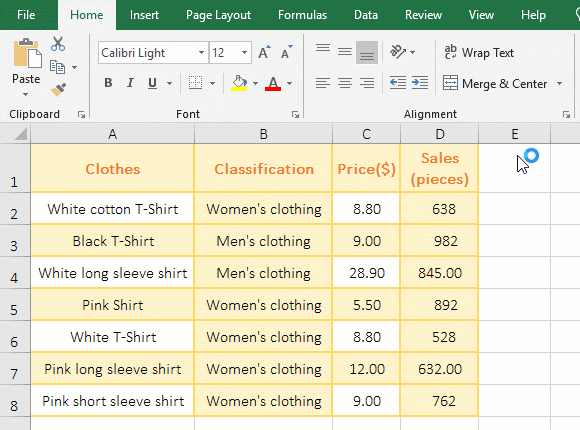The width and height of the screenshot is (580, 430).
Task: Click the Select All corner triangle
Action: pos(21,134)
